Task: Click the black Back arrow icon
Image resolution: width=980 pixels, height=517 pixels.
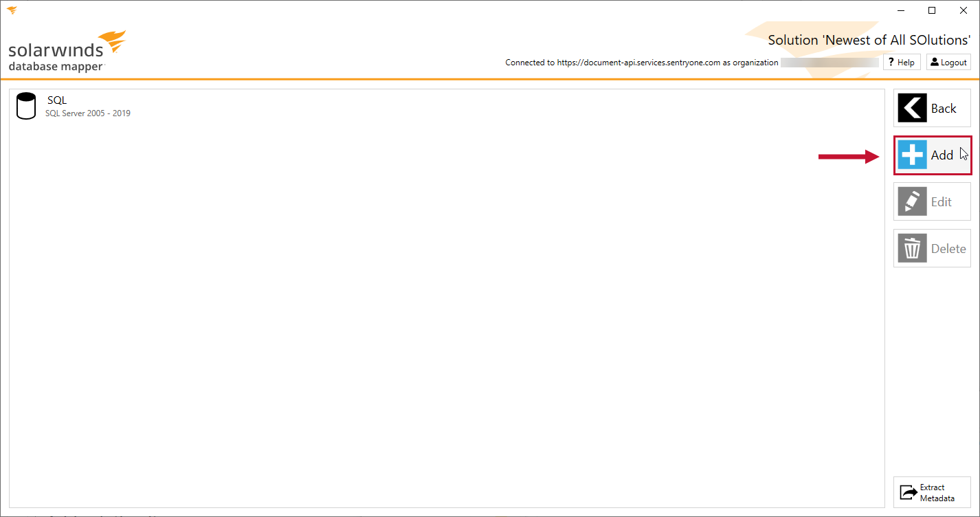Action: pos(912,108)
